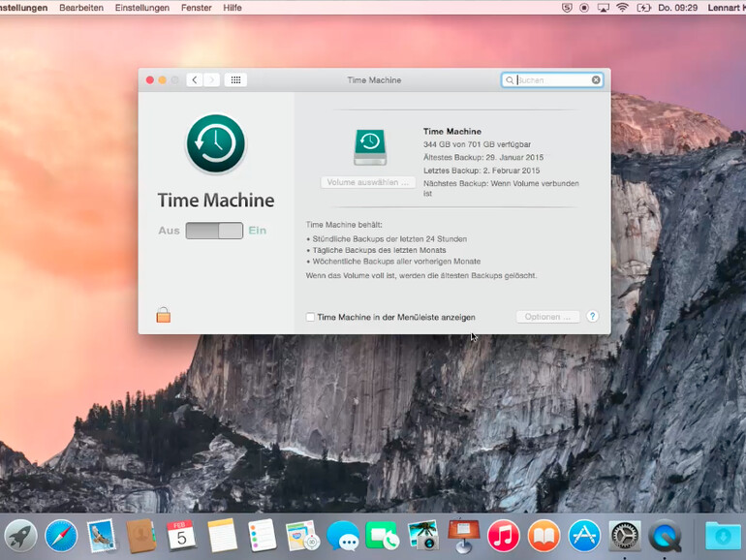The width and height of the screenshot is (746, 560).
Task: Click the shield 5 icon in the menu bar
Action: [567, 8]
